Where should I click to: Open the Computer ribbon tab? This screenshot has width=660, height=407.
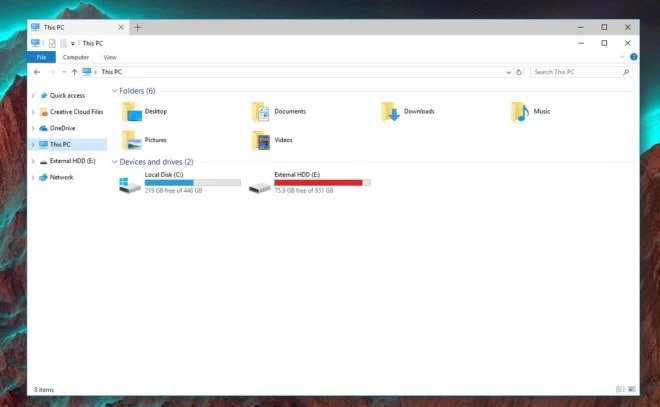tap(76, 57)
